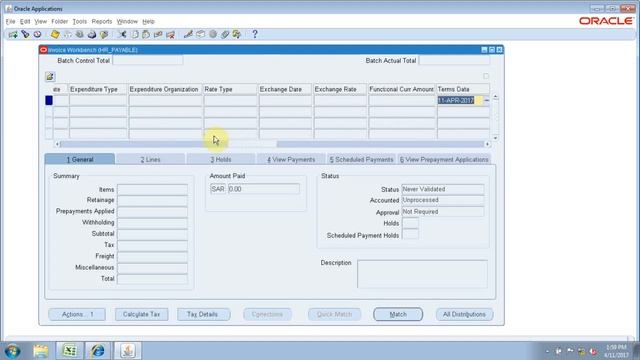Open the Edit menu

point(25,21)
